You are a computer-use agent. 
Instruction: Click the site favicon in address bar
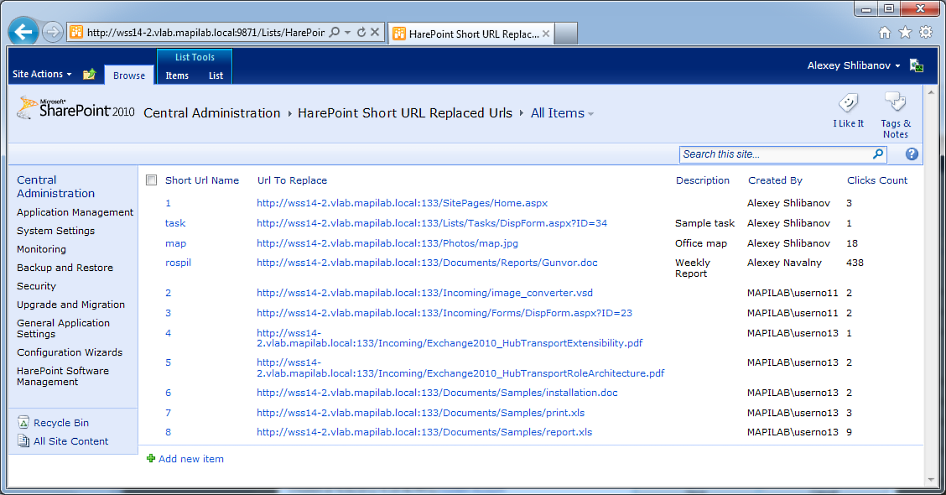click(76, 32)
